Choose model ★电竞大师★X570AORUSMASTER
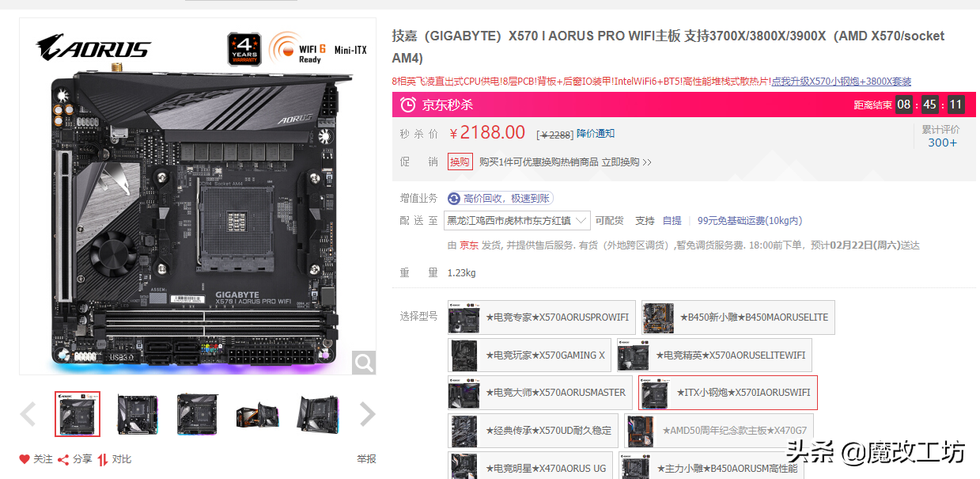The height and width of the screenshot is (479, 980). [540, 393]
